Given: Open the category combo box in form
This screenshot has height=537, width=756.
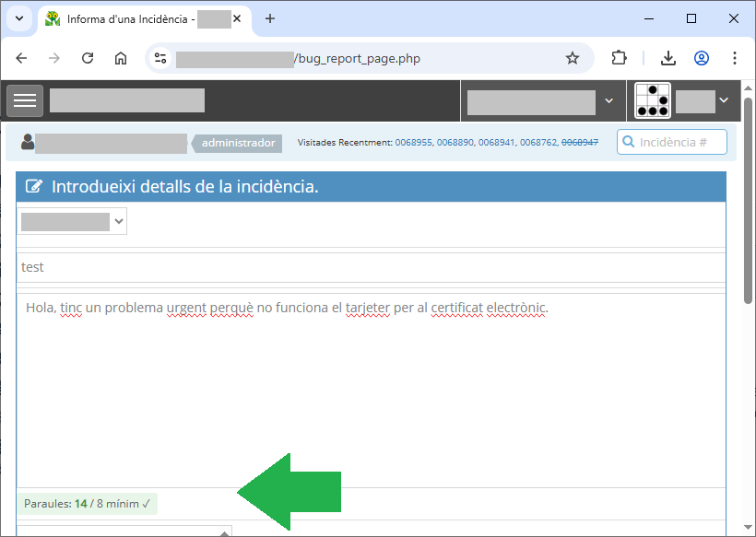Looking at the screenshot, I should point(72,221).
